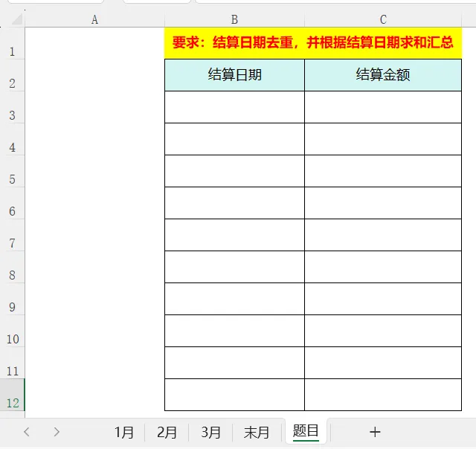Select cell C4 in the table
The height and width of the screenshot is (449, 476).
click(383, 139)
